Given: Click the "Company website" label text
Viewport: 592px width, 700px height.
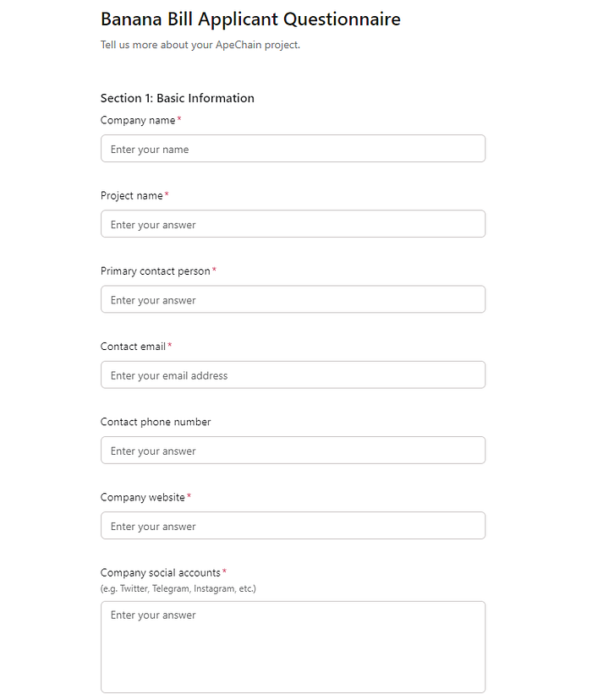Looking at the screenshot, I should pyautogui.click(x=142, y=497).
